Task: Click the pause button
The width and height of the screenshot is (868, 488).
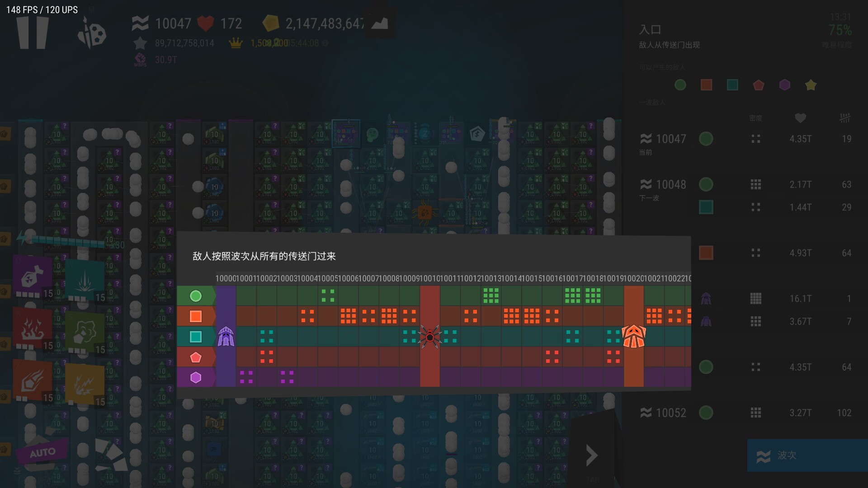Action: [x=32, y=32]
